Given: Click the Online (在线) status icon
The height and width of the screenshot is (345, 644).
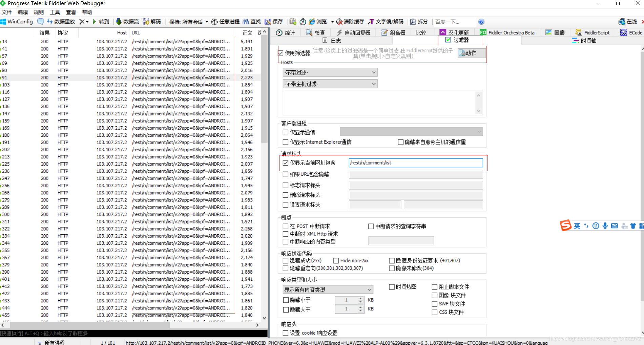Looking at the screenshot, I should [622, 22].
